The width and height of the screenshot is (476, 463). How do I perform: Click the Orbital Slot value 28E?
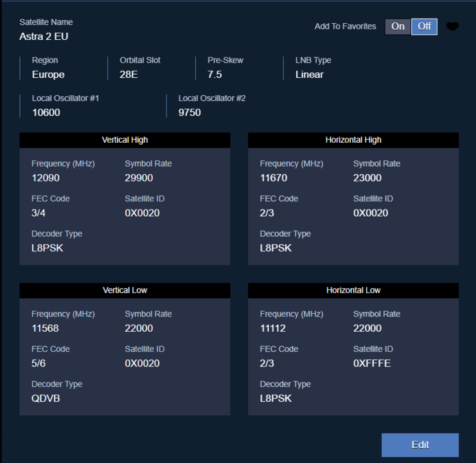click(128, 75)
